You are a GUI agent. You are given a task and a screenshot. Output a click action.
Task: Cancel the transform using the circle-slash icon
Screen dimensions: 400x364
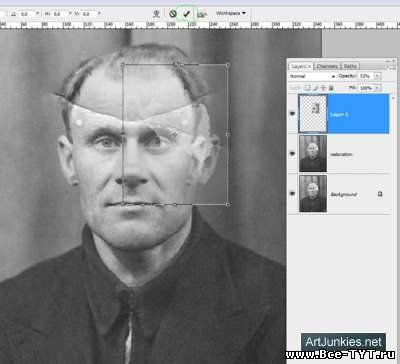click(x=173, y=14)
